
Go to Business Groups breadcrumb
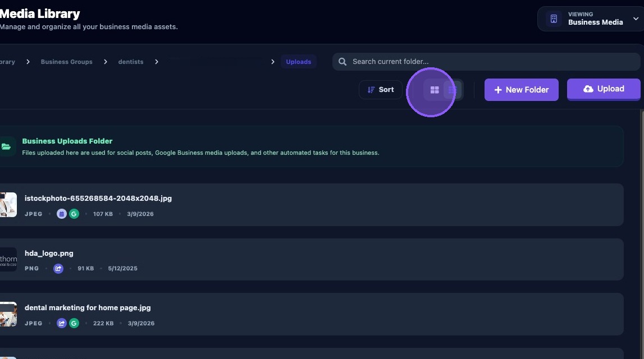point(67,62)
